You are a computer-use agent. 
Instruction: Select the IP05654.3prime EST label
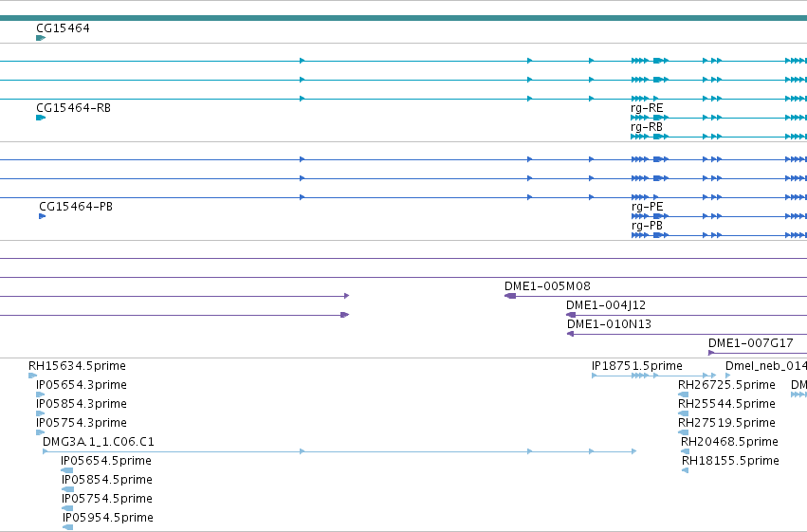82,385
